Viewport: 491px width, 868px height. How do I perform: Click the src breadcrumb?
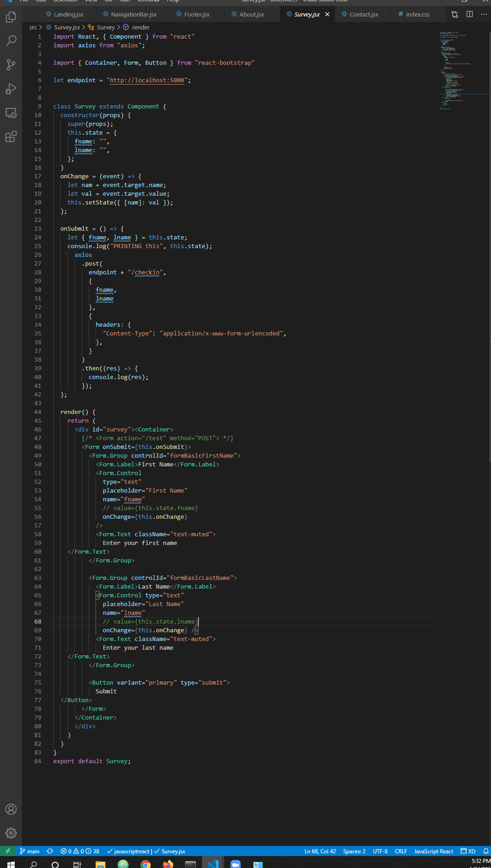tap(33, 28)
